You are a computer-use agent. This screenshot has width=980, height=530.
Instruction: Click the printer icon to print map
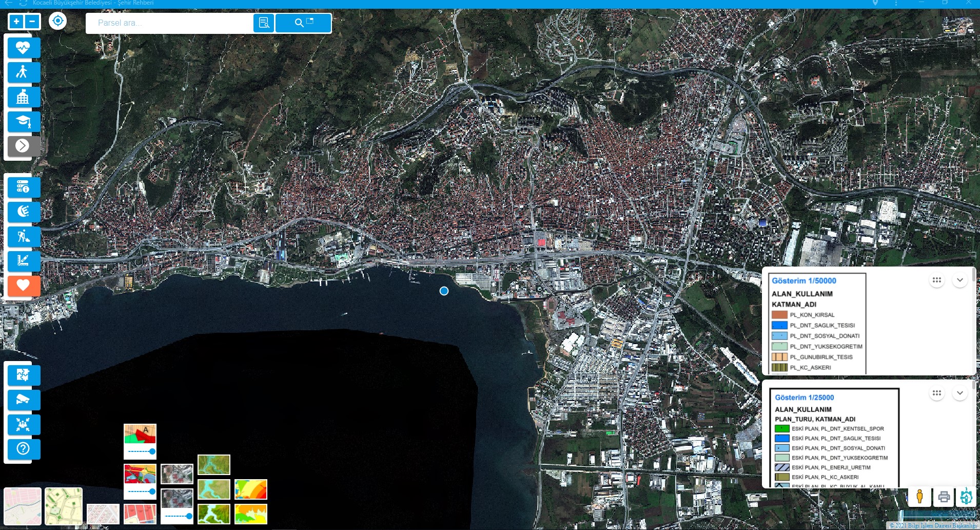tap(944, 497)
